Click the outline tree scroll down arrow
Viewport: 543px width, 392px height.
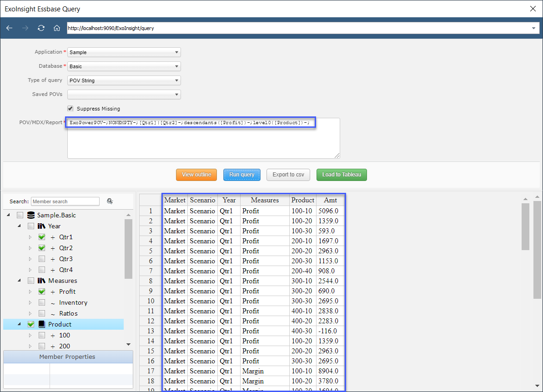[129, 345]
